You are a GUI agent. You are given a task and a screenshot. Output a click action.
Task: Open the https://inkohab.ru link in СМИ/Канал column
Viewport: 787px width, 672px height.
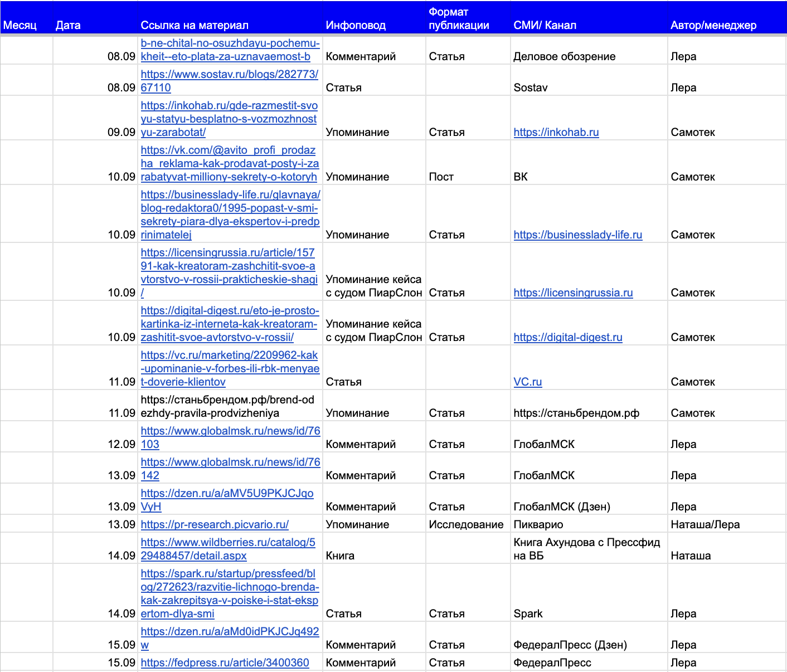coord(556,132)
